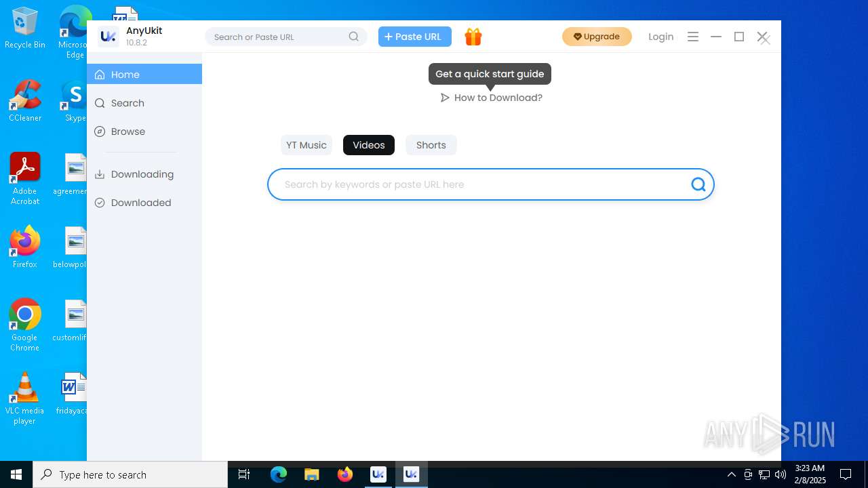Go to Home in the sidebar
This screenshot has width=868, height=488.
tap(144, 75)
